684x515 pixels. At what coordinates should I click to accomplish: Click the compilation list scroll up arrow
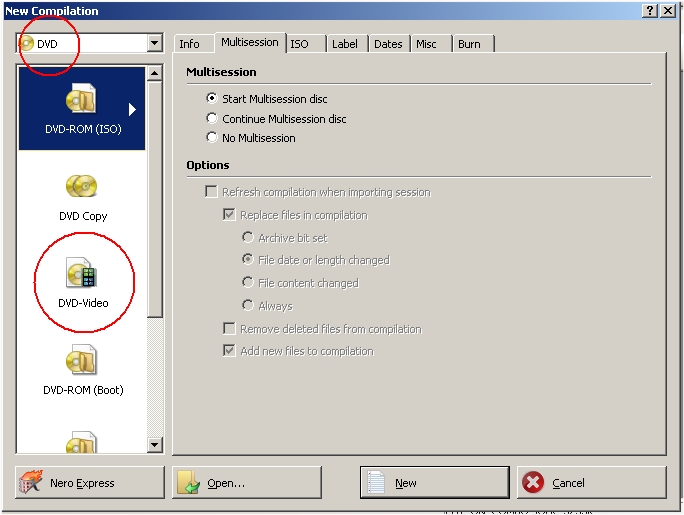154,73
